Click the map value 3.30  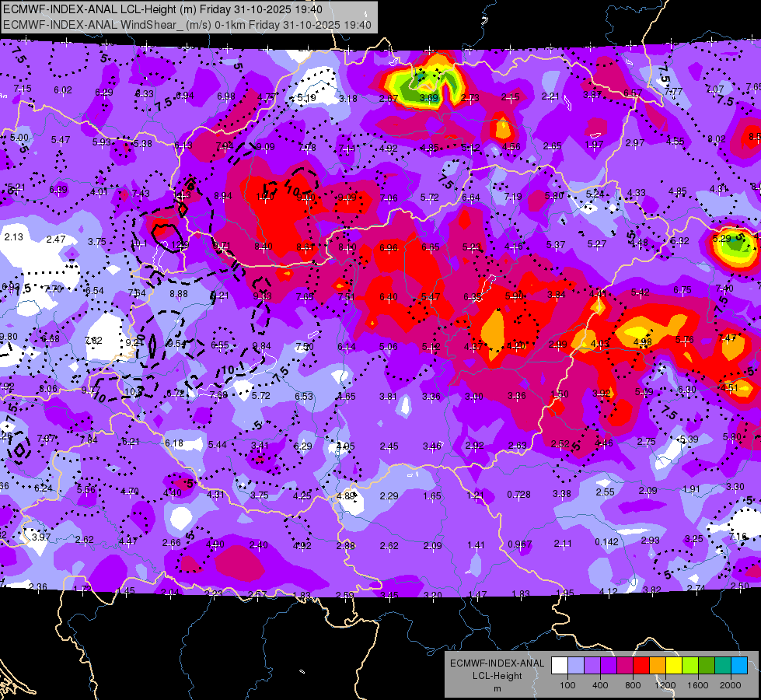pos(735,487)
